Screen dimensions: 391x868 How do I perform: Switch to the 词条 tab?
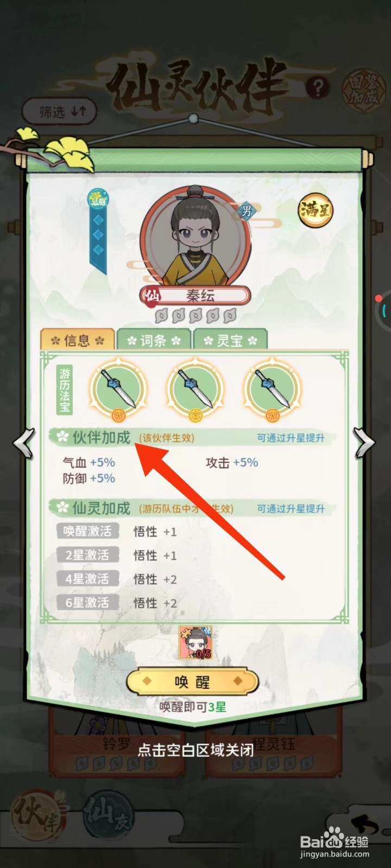click(x=154, y=340)
